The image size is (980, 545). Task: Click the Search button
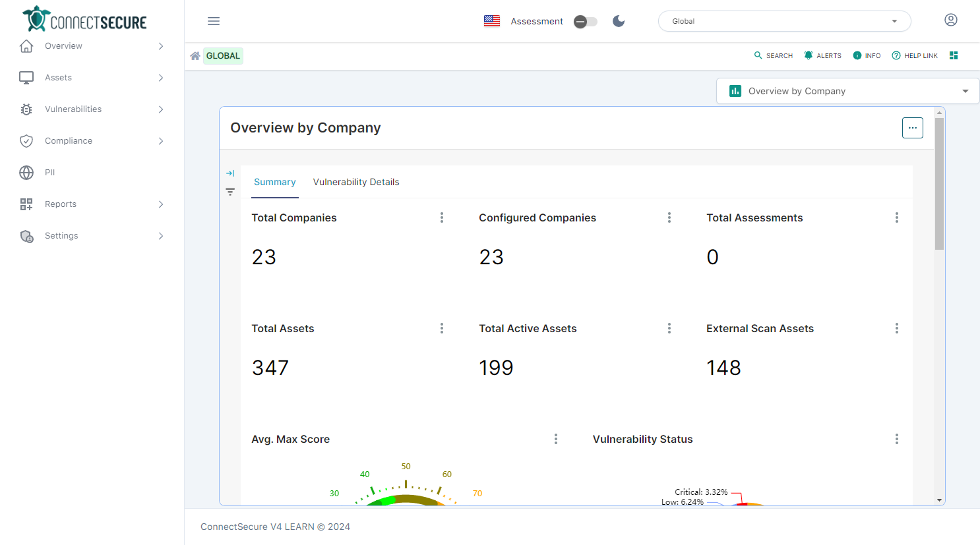pos(774,56)
